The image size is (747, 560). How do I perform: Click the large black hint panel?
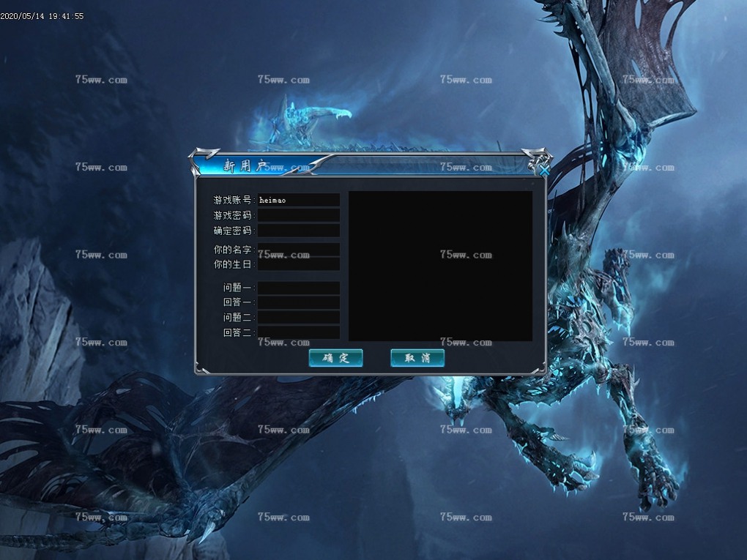440,266
